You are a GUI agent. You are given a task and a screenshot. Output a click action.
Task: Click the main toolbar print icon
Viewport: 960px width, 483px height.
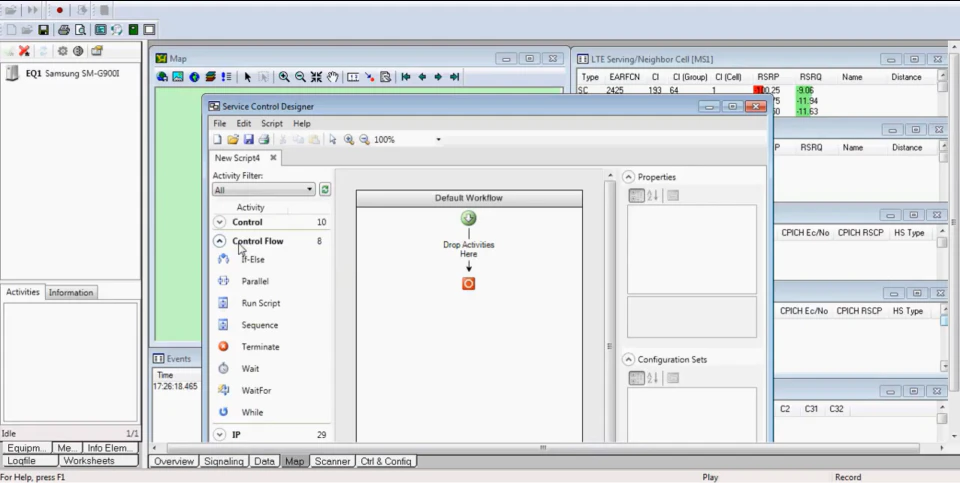[63, 29]
